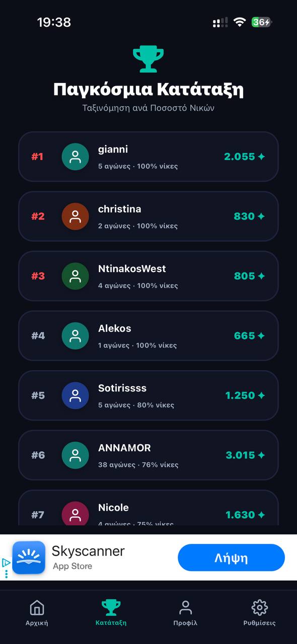The height and width of the screenshot is (644, 297).
Task: Click the Skyscanner app icon in the ad
Action: (29, 557)
